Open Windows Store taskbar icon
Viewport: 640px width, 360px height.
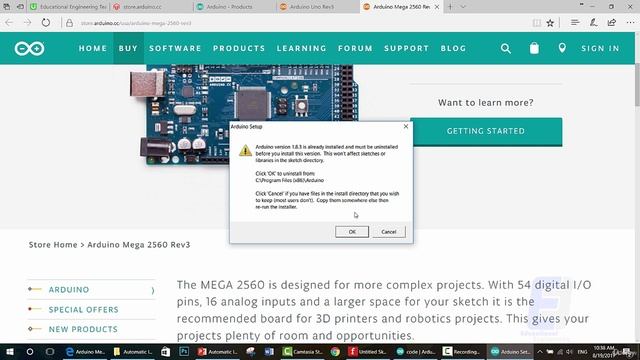coord(165,351)
